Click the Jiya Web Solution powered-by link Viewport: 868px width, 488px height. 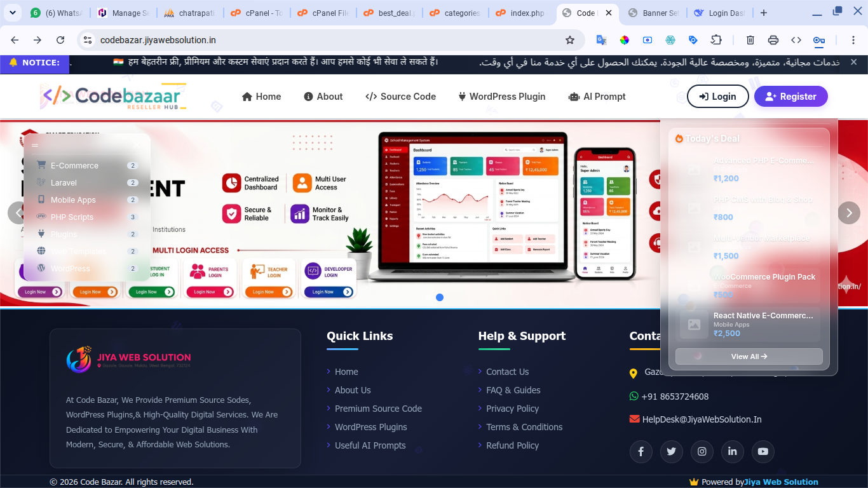pos(781,482)
